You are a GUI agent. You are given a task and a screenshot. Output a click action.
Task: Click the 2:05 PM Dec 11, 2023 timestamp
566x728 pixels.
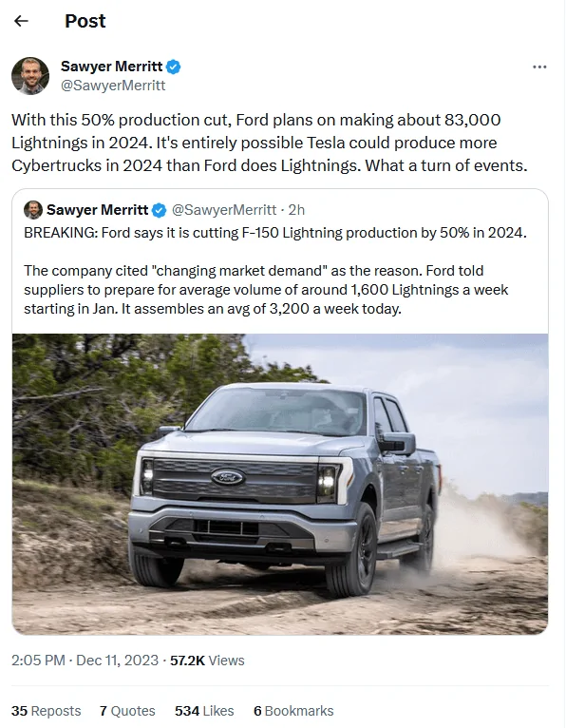[85, 661]
